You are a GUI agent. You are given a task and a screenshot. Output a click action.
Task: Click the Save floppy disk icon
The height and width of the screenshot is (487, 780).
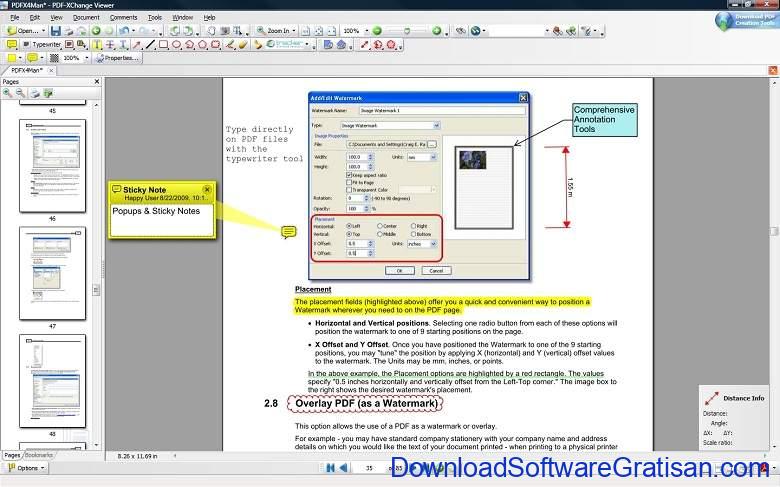pos(56,31)
